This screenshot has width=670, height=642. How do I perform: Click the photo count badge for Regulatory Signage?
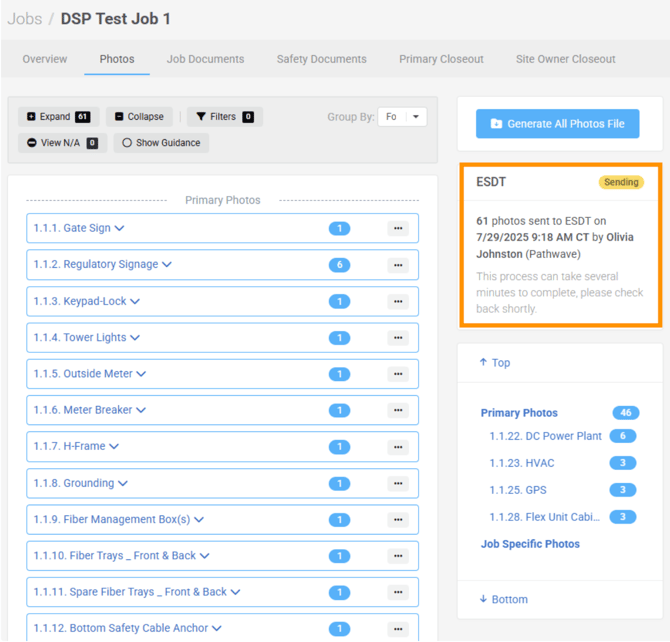pos(340,265)
